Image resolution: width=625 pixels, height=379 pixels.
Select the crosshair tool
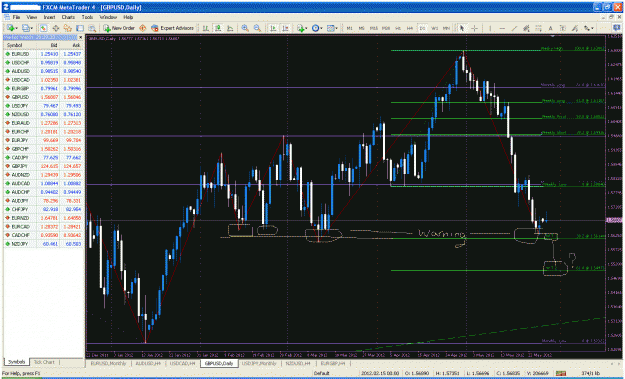(474, 28)
